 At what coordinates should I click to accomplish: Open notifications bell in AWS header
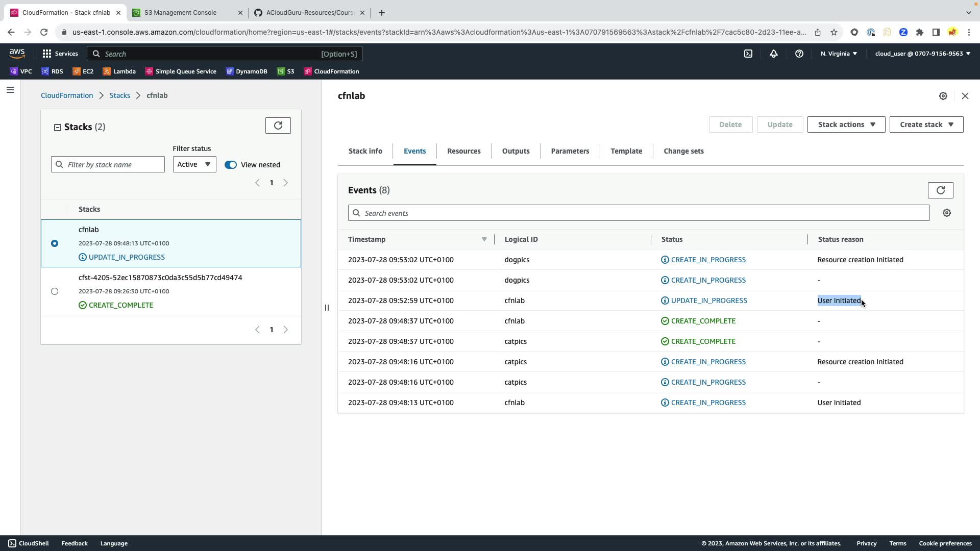[x=774, y=54]
